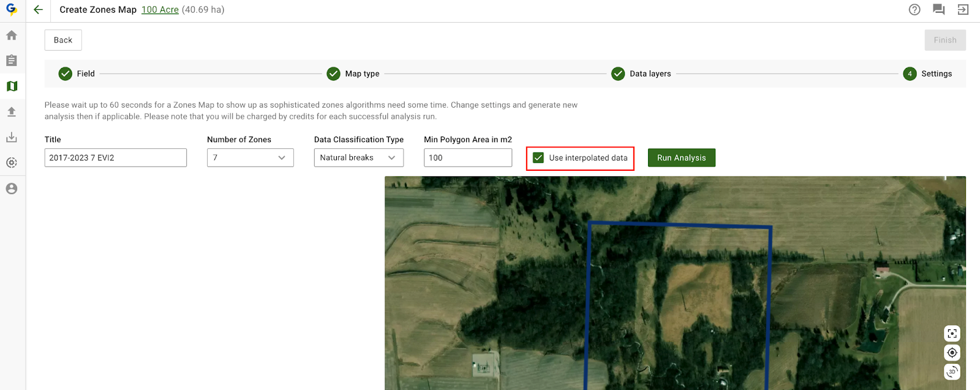Viewport: 980px width, 390px height.
Task: Uncheck the Use interpolated data checkbox
Action: 538,158
